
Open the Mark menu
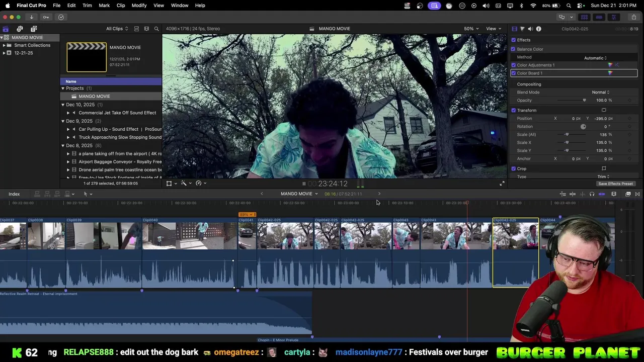tap(104, 5)
